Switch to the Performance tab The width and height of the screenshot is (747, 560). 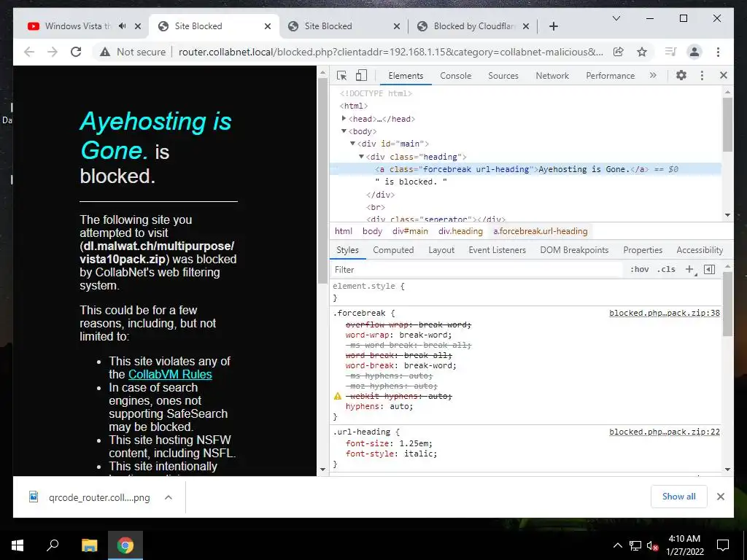point(611,76)
